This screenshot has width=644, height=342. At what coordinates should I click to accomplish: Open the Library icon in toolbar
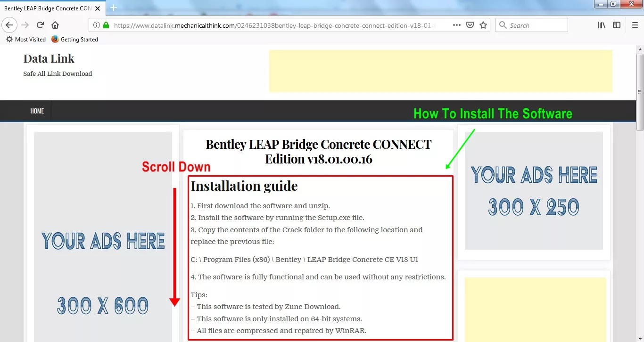(602, 25)
